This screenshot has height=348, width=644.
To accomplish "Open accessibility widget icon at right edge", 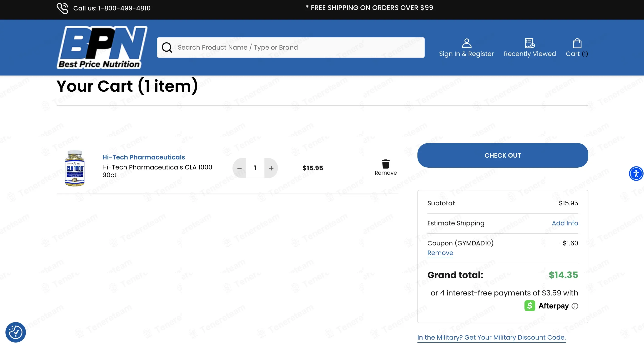I will 636,173.
